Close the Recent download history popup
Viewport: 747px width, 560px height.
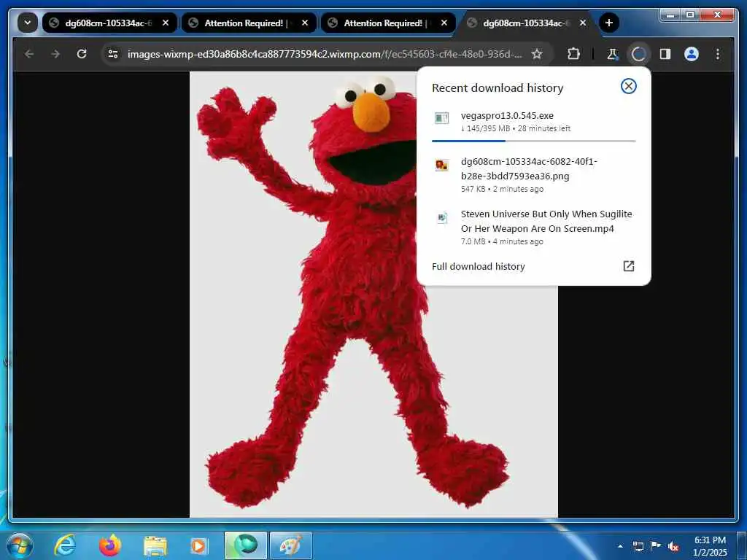(628, 86)
